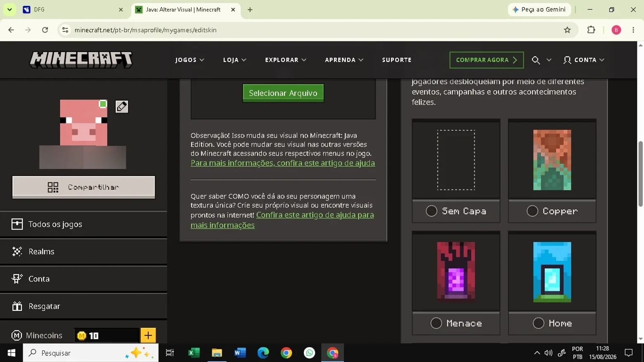The image size is (644, 362).
Task: Click the Minecoins M icon
Action: pos(17,335)
